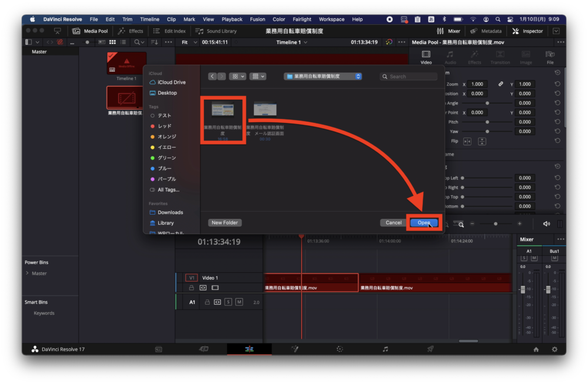Toggle the Inspector panel button
This screenshot has height=384, width=588.
(527, 31)
